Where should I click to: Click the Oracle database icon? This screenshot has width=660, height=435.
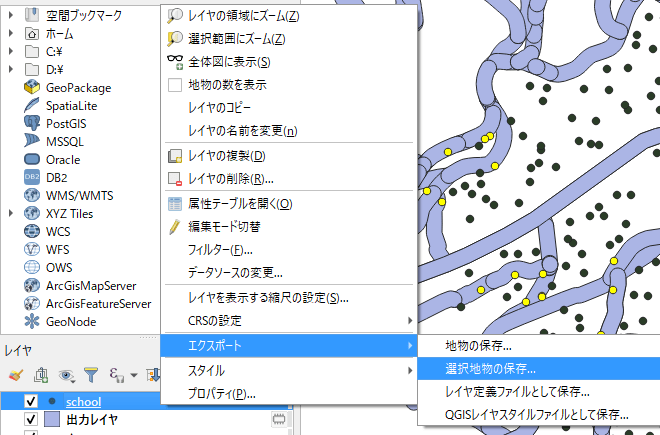tap(32, 159)
